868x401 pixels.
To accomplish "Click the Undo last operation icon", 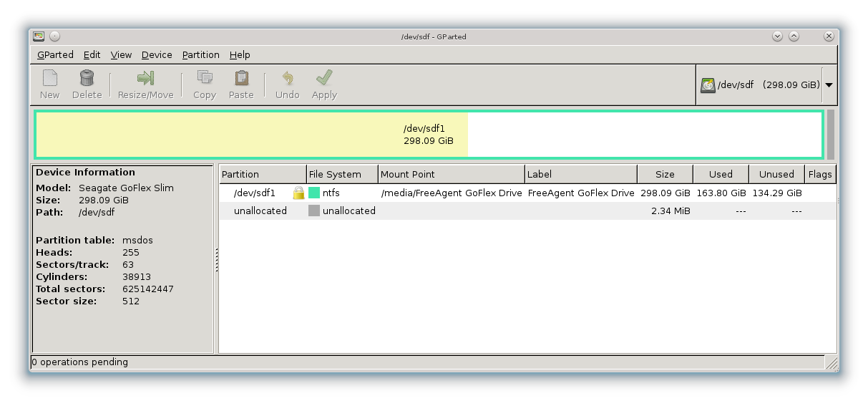I will pyautogui.click(x=287, y=78).
